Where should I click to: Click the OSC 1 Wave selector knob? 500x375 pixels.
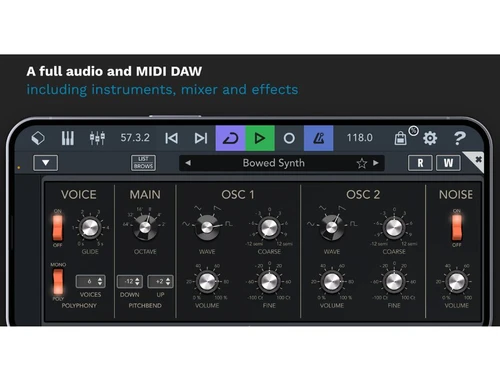[207, 228]
